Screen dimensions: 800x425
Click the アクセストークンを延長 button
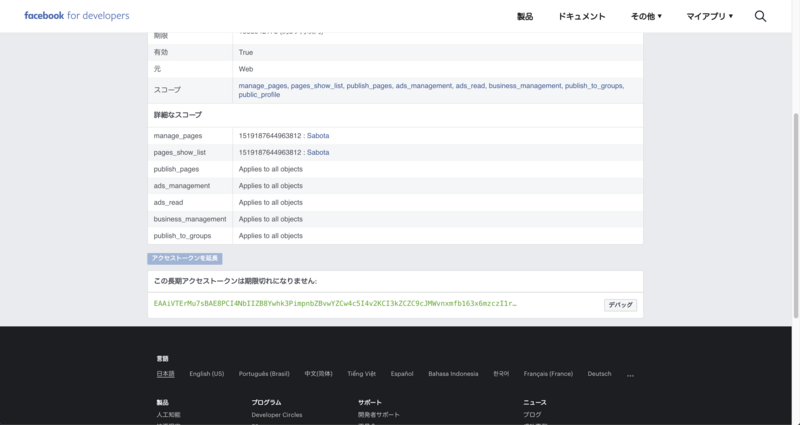click(x=185, y=258)
